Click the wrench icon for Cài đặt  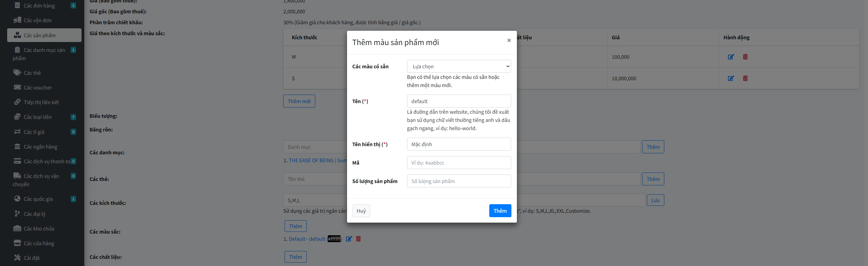click(x=17, y=258)
